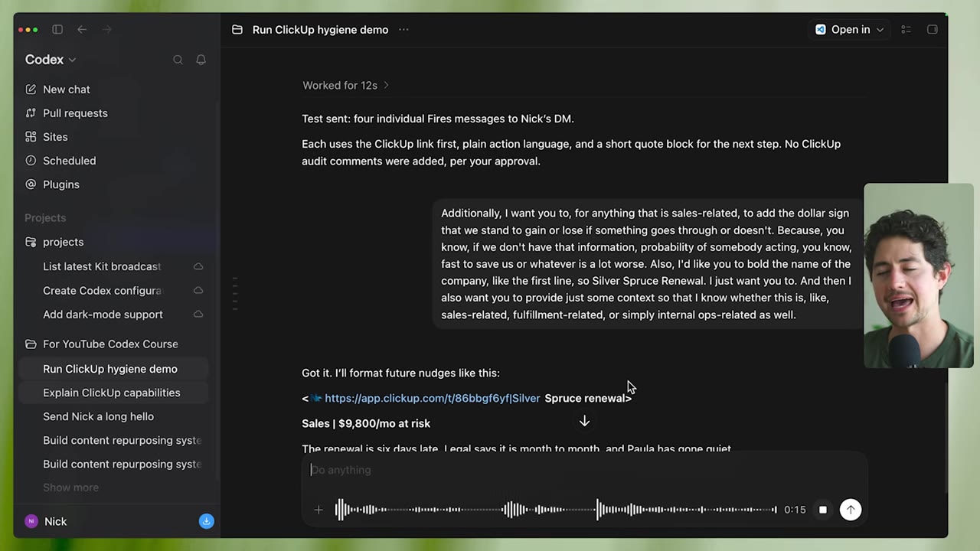Open the notifications bell

pyautogui.click(x=201, y=60)
